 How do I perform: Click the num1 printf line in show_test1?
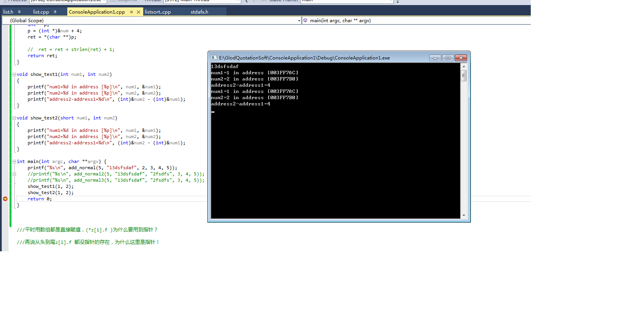pos(94,87)
